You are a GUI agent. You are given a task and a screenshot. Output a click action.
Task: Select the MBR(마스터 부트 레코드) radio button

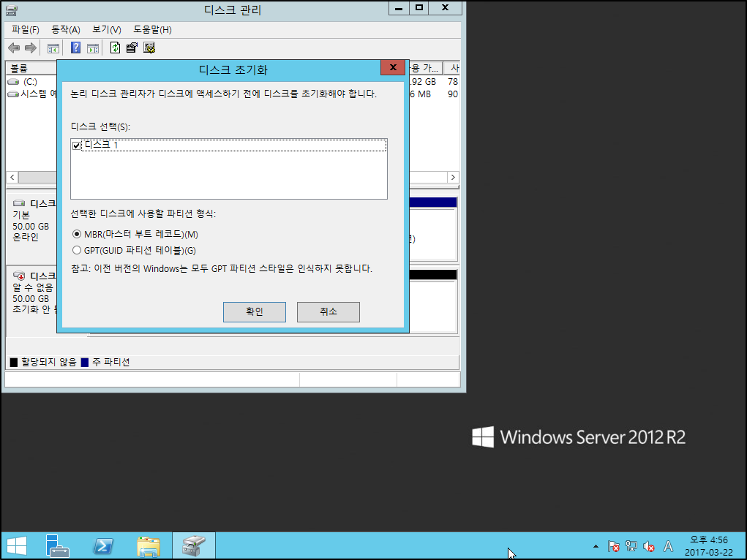77,234
